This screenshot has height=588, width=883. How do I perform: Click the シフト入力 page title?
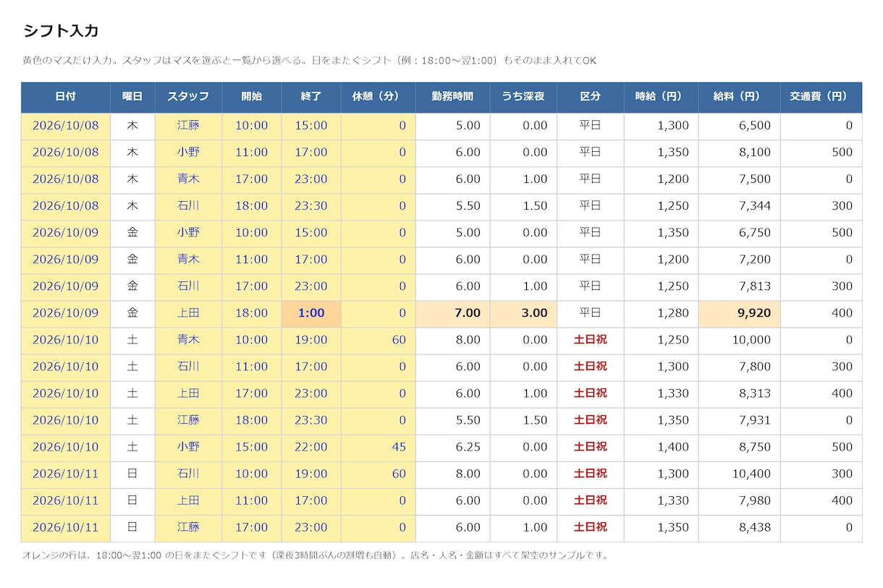(x=61, y=31)
